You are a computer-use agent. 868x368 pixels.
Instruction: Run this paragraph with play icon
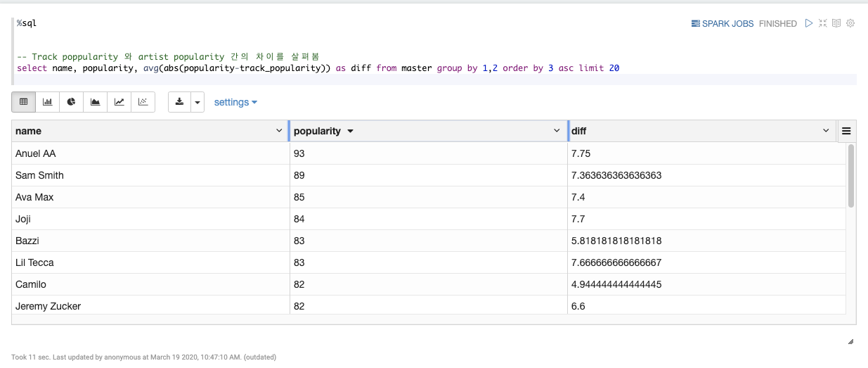809,23
